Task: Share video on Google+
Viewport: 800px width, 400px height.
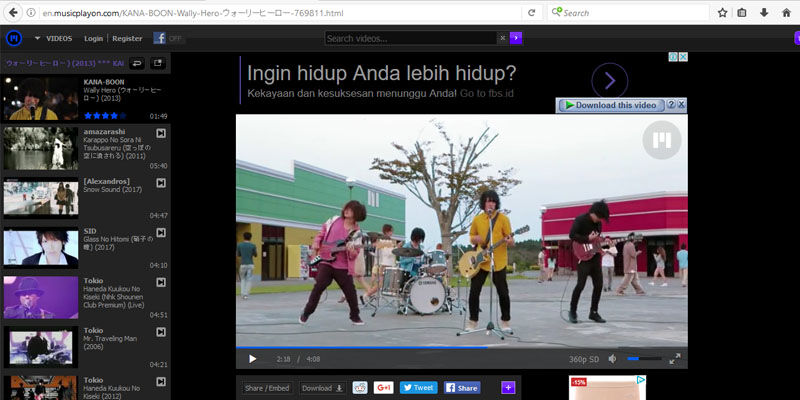Action: coord(383,388)
